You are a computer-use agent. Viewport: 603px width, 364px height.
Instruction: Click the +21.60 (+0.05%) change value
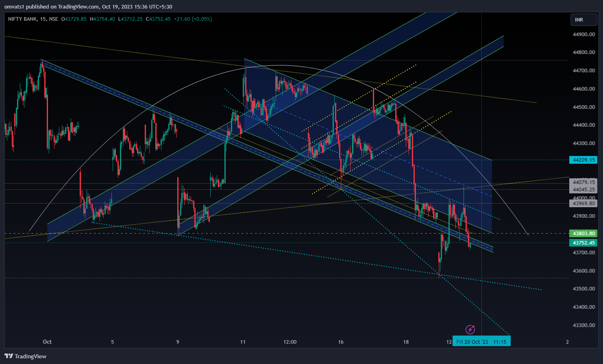pos(193,19)
